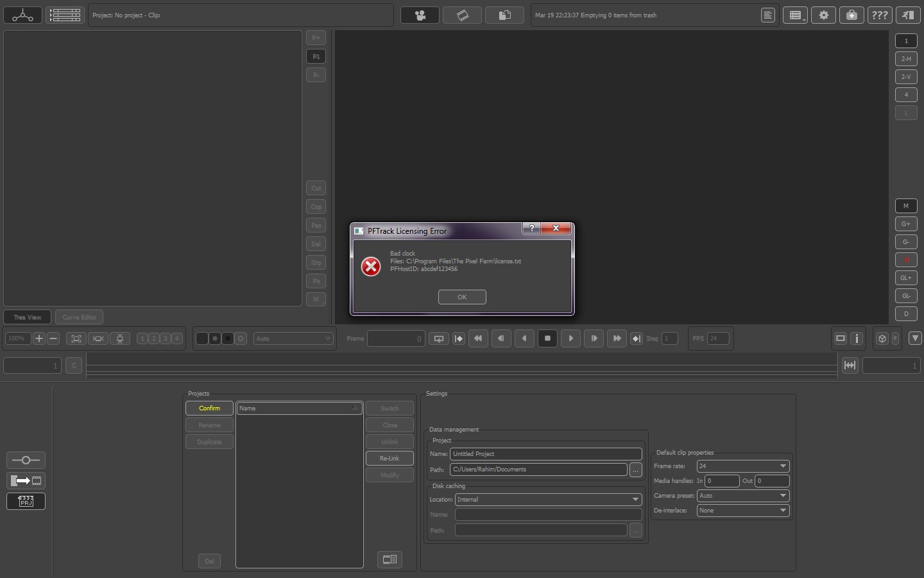Play forward
The height and width of the screenshot is (578, 924).
coord(570,338)
